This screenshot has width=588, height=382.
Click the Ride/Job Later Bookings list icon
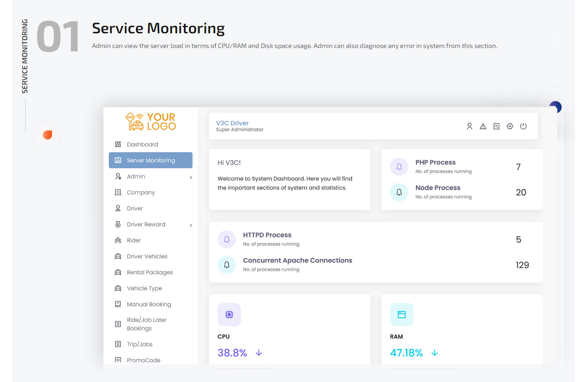[x=118, y=324]
